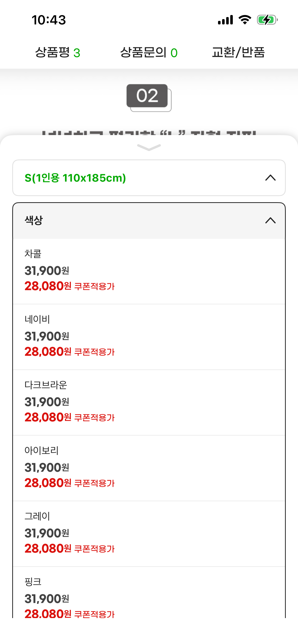The width and height of the screenshot is (298, 644).
Task: Pick the 아이보리 color option
Action: click(149, 468)
